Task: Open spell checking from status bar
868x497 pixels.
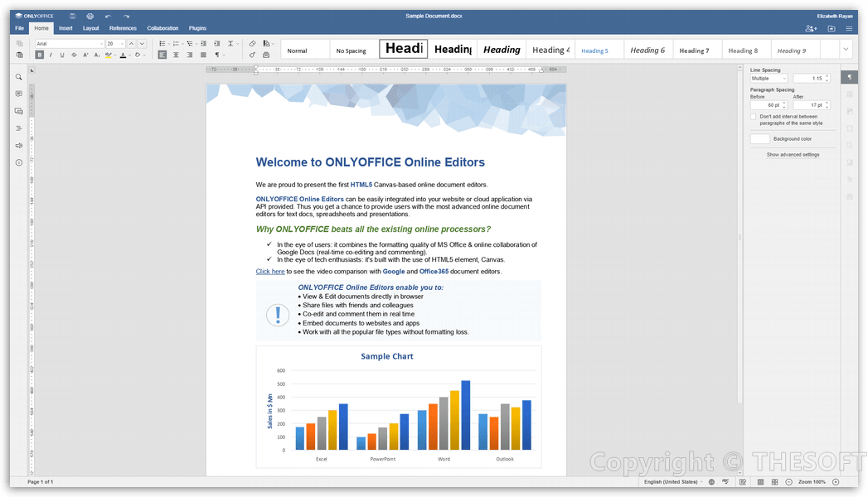Action: 724,481
